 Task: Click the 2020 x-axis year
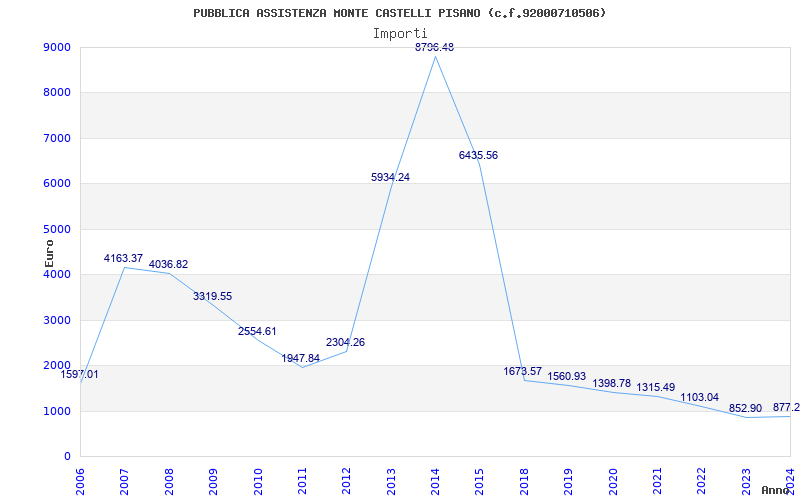[613, 482]
